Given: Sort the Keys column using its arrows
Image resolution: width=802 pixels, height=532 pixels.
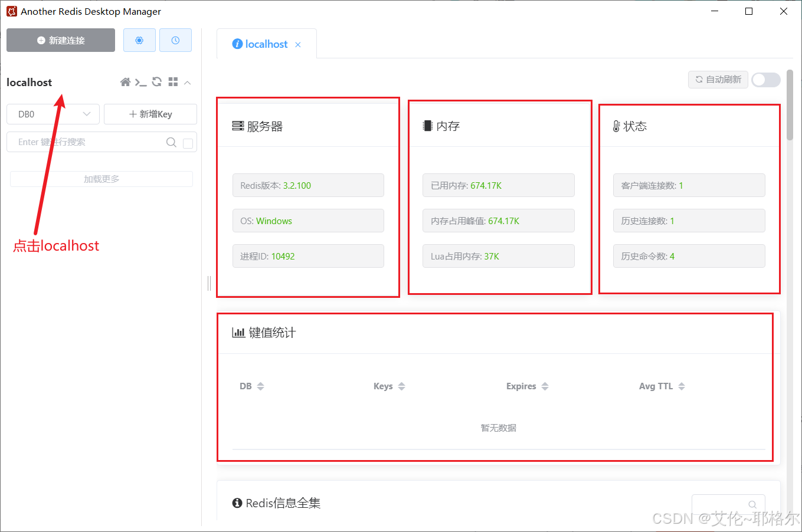Looking at the screenshot, I should (x=401, y=386).
